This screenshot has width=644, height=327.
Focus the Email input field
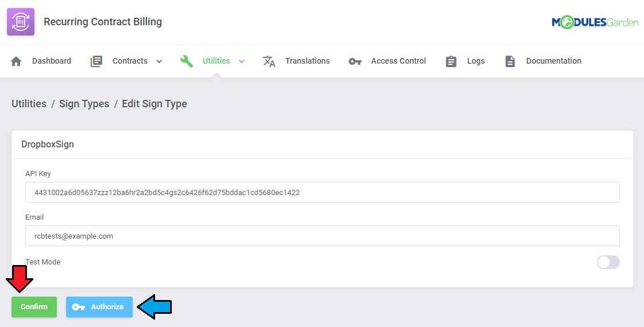click(x=322, y=236)
